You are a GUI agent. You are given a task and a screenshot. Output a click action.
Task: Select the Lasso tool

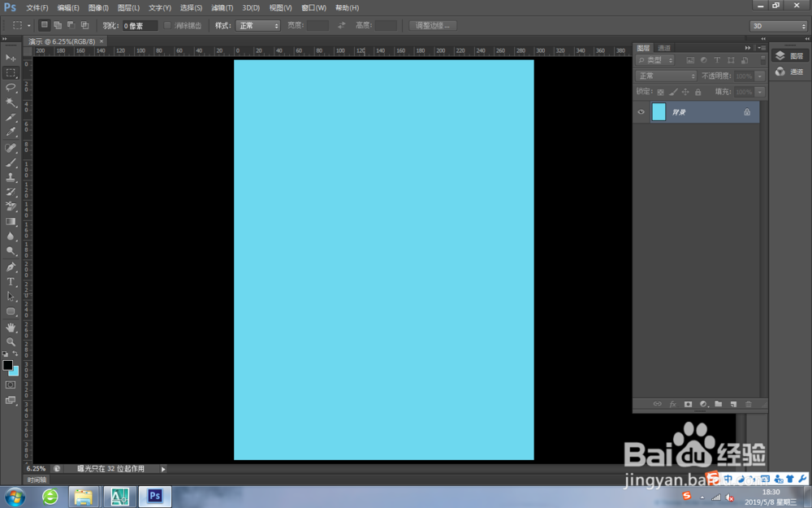click(x=11, y=87)
